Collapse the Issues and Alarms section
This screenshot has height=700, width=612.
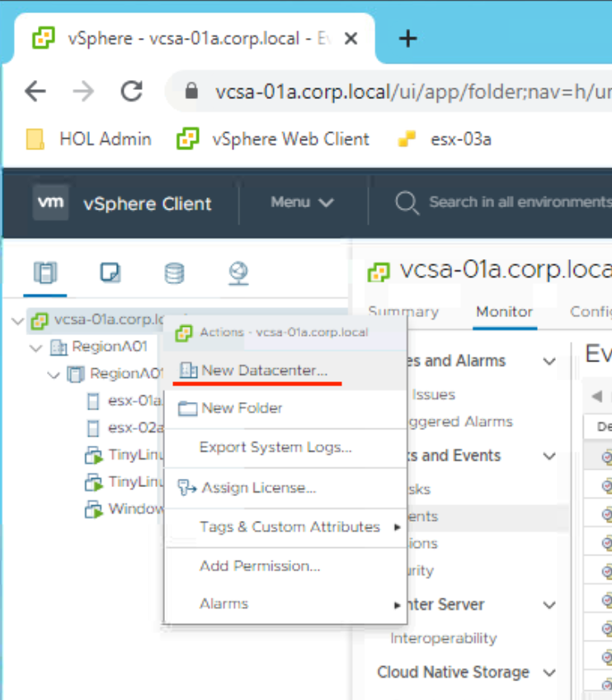point(549,362)
